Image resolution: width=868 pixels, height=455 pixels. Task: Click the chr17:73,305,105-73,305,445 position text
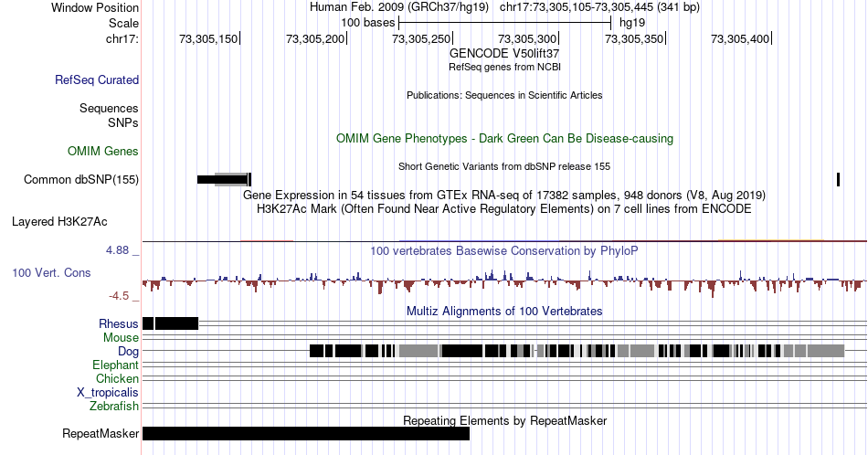[599, 7]
